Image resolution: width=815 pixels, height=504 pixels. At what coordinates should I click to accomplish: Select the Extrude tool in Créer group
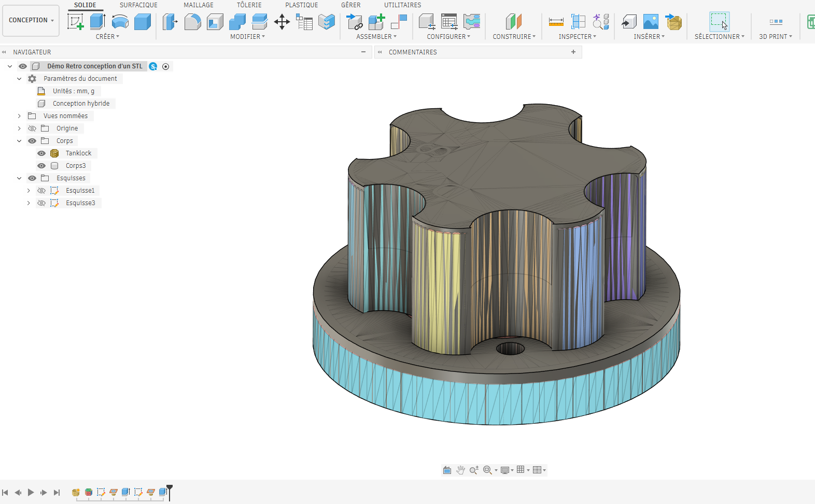click(x=97, y=22)
